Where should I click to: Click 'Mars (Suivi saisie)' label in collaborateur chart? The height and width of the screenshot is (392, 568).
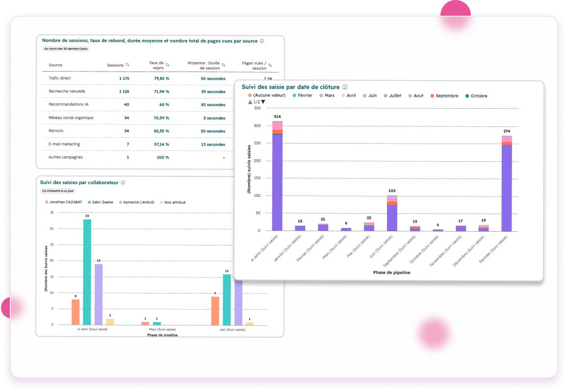[x=162, y=329]
